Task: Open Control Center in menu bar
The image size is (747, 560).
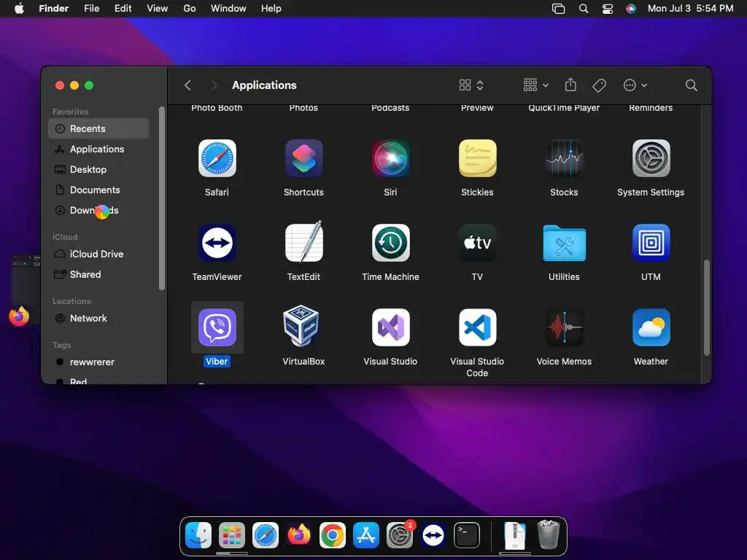Action: tap(608, 9)
